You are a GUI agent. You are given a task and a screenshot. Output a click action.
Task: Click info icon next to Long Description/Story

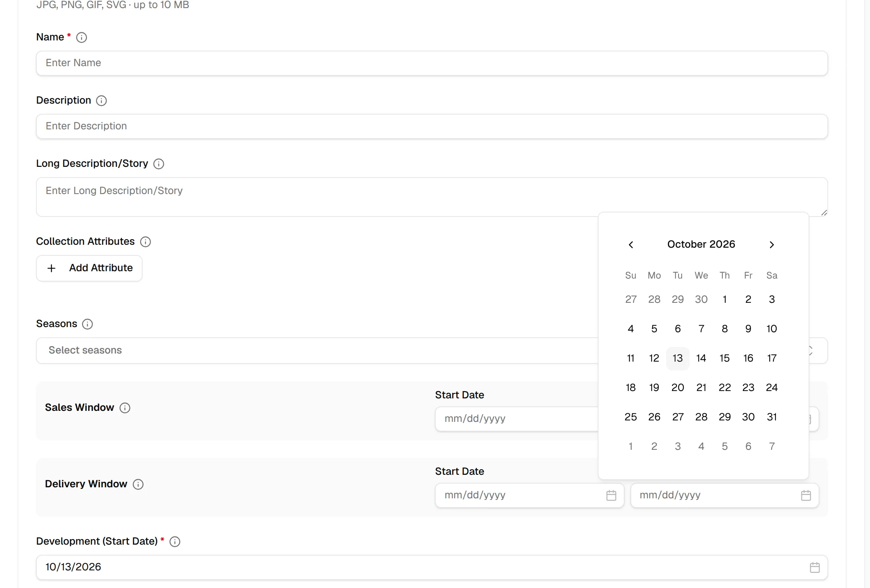click(158, 164)
